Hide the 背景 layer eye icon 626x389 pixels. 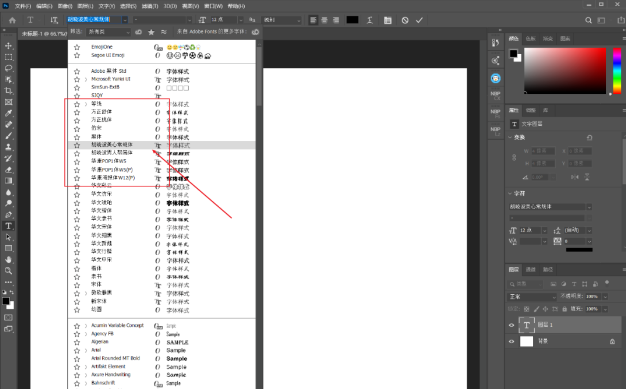coord(511,341)
